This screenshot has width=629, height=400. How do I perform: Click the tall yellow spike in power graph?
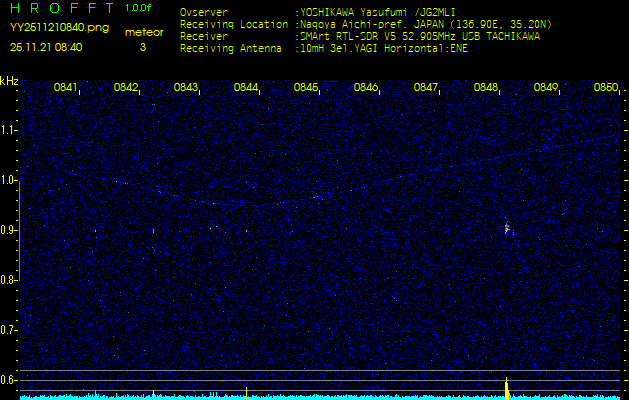507,387
